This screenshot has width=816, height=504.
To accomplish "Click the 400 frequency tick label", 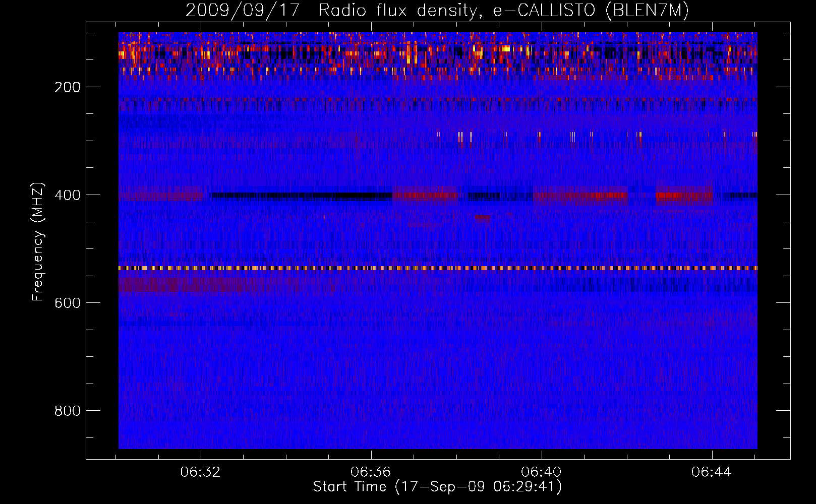I will pyautogui.click(x=68, y=195).
